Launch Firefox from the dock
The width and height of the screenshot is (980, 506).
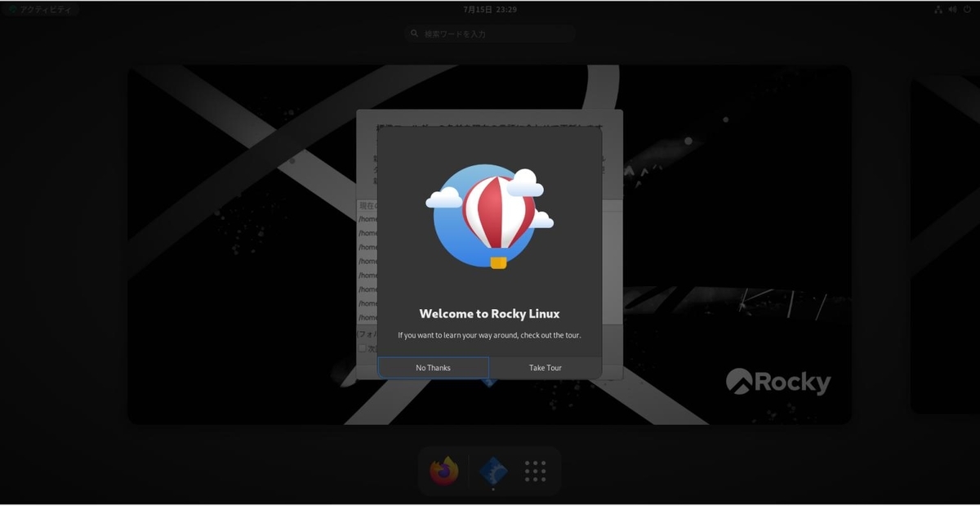[443, 471]
